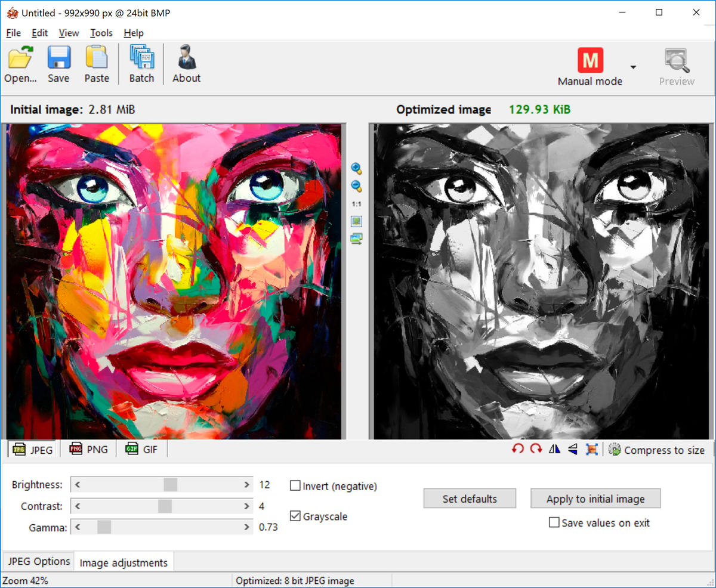Select the Image adjustments tab
This screenshot has height=588, width=716.
pos(124,562)
